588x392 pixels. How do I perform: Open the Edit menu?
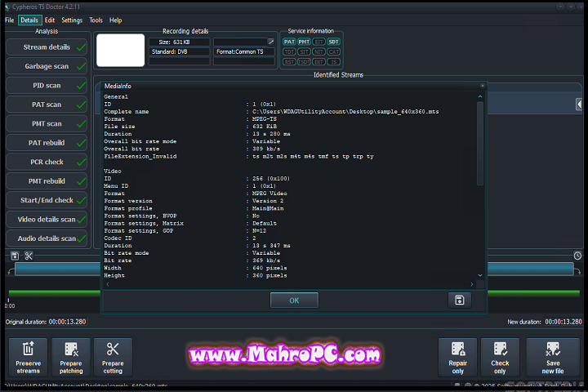(50, 20)
